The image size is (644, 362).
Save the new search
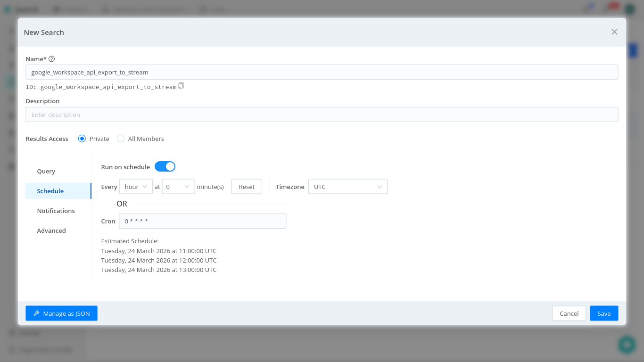tap(604, 313)
